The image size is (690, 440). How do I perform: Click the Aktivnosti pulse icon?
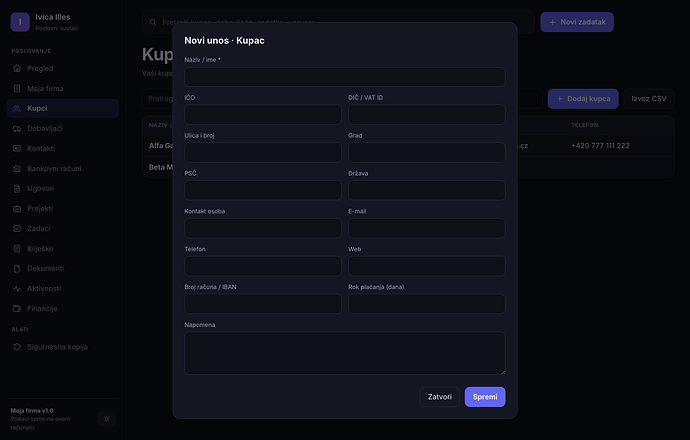[x=17, y=289]
